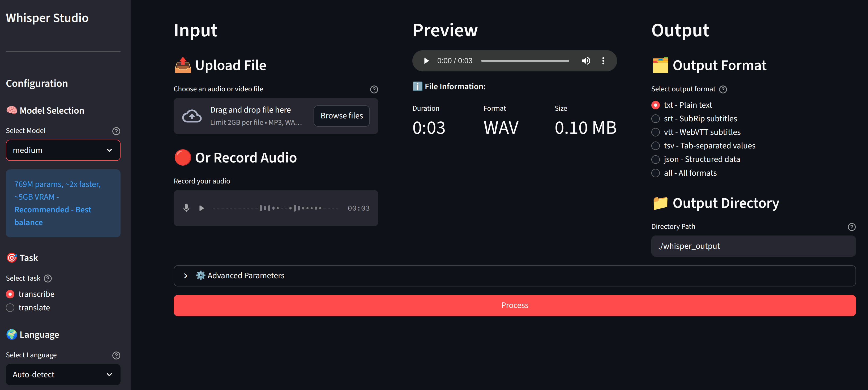868x390 pixels.
Task: Choose txt - Plain text output format
Action: coord(682,105)
